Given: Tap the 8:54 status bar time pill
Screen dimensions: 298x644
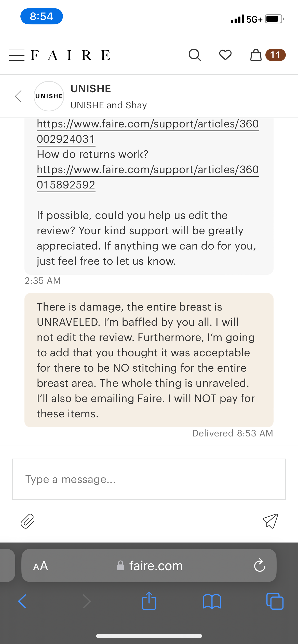Looking at the screenshot, I should coord(42,16).
